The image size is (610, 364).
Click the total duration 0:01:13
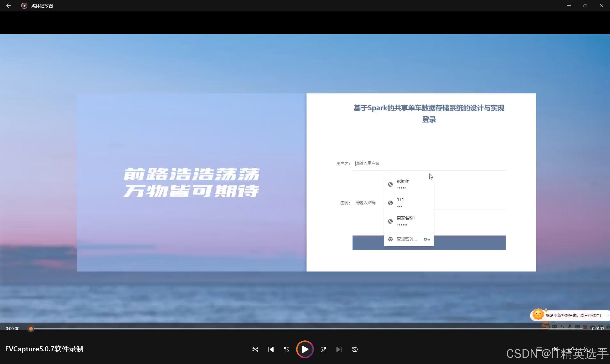[598, 329]
